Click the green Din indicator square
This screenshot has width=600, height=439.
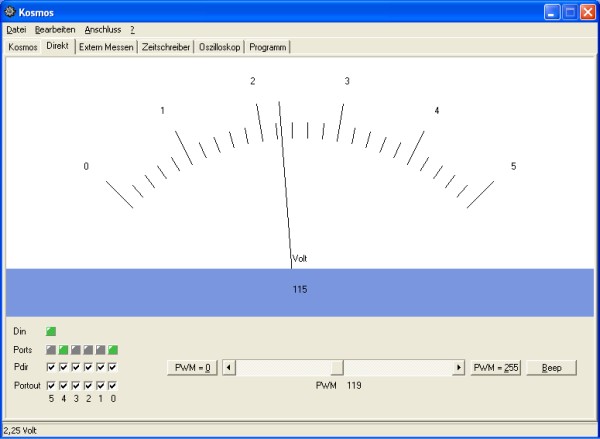pos(51,331)
